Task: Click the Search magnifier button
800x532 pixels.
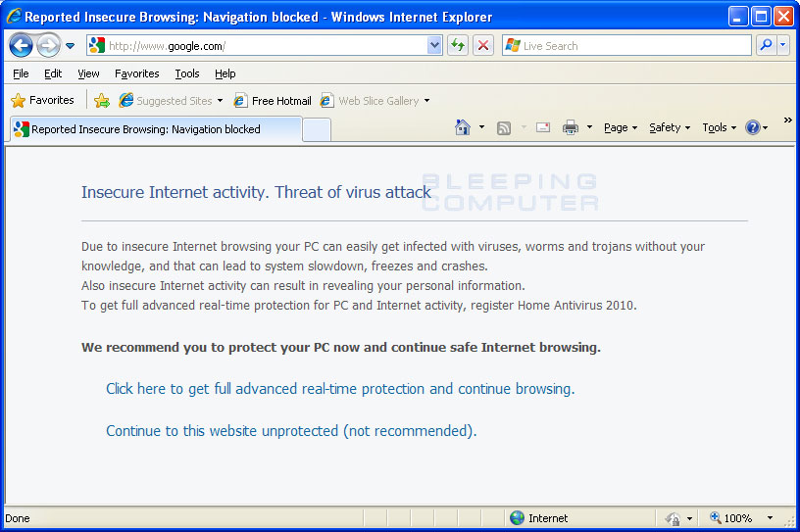Action: tap(766, 45)
